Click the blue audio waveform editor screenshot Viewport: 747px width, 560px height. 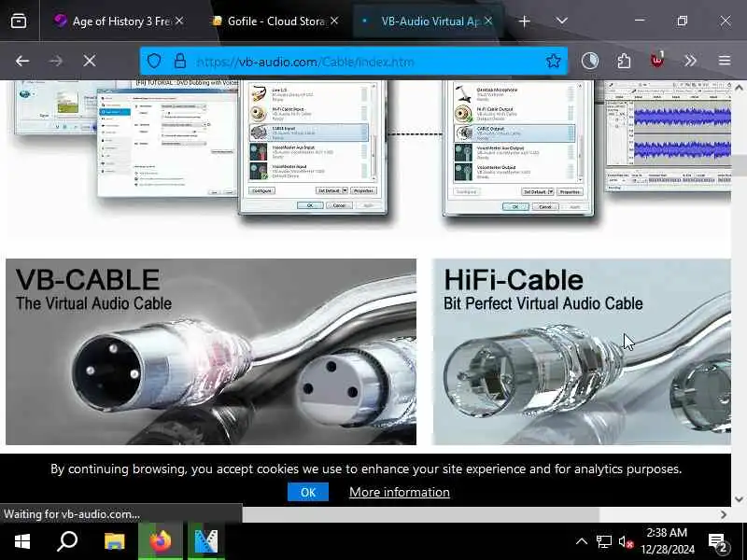669,136
